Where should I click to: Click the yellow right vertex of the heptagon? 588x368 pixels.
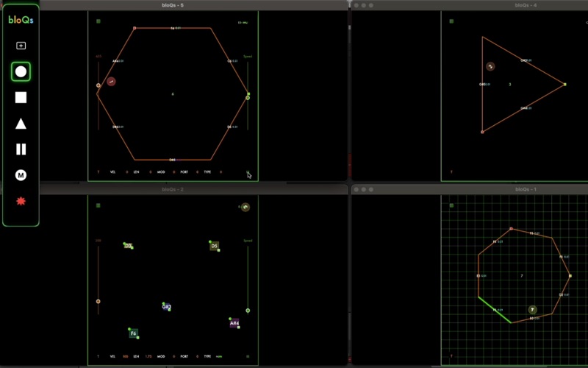click(570, 276)
